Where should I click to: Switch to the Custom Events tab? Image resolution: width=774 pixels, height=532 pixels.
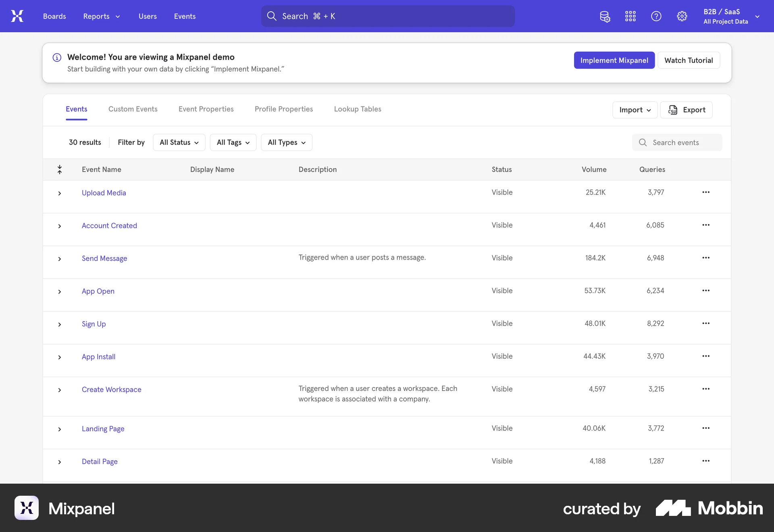point(133,109)
